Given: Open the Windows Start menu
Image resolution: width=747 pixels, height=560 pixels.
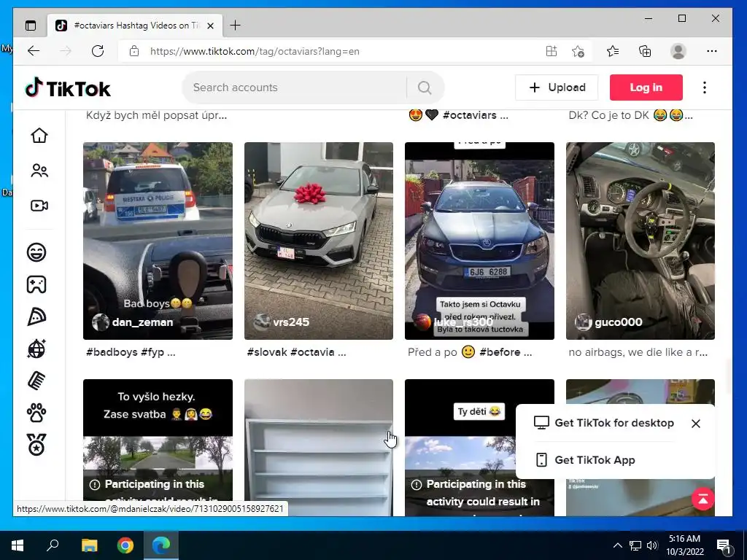Looking at the screenshot, I should (18, 545).
